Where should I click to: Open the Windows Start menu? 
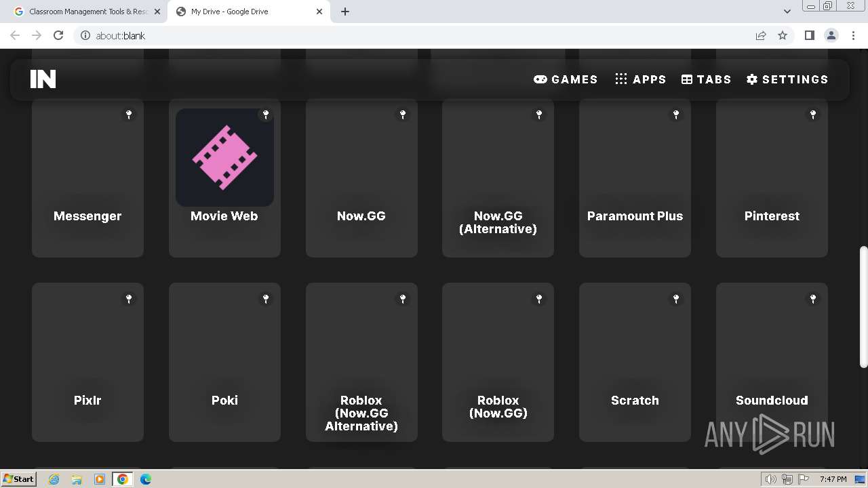[19, 479]
